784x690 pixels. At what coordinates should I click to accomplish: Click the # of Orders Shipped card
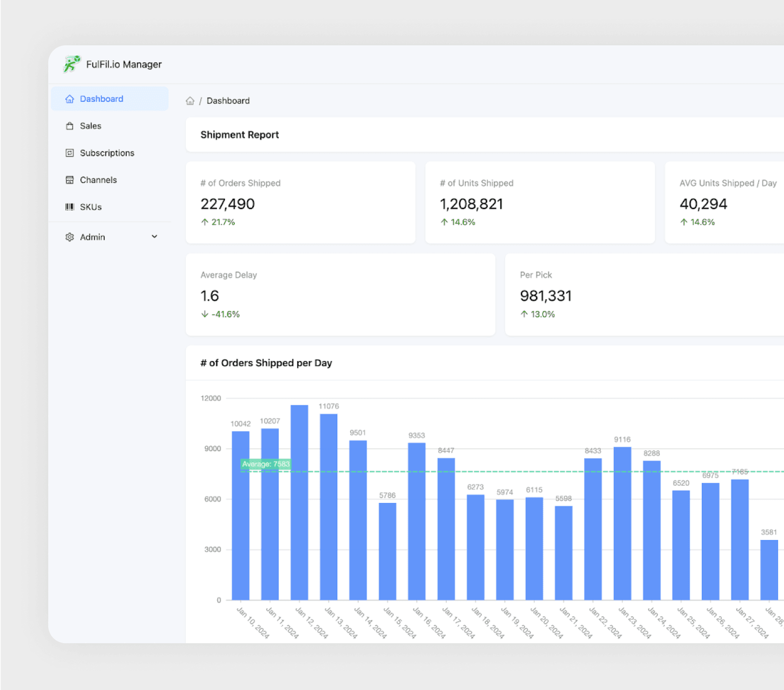click(300, 202)
